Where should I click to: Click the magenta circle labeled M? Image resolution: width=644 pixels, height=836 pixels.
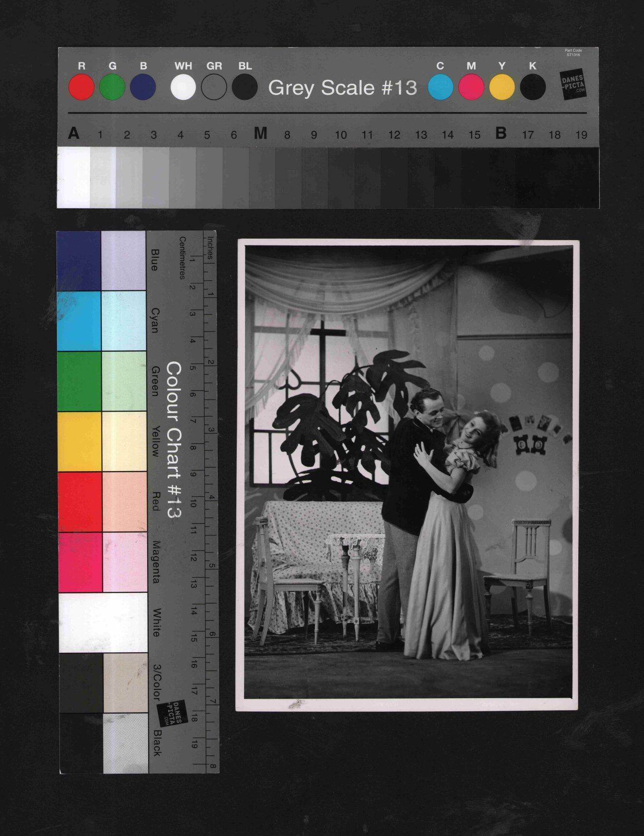(471, 87)
